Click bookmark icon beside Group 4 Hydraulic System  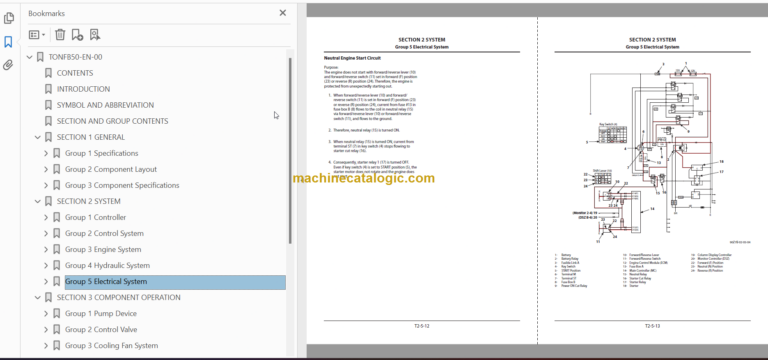point(56,265)
